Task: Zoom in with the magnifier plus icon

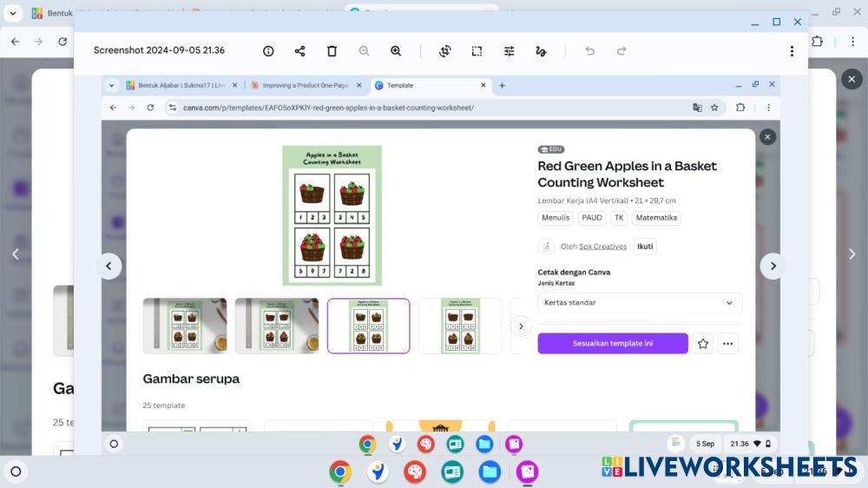Action: [396, 51]
